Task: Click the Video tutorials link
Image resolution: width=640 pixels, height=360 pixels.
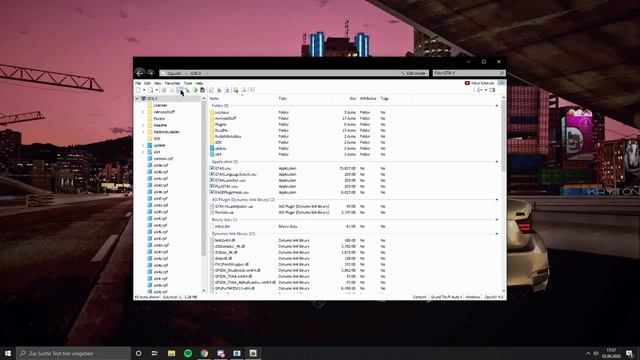Action: coord(482,83)
